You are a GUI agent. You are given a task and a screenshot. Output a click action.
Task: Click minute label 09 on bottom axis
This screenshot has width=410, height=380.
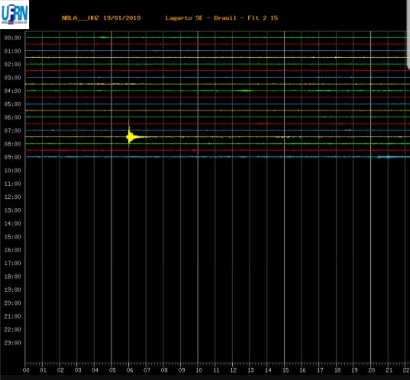pos(181,370)
